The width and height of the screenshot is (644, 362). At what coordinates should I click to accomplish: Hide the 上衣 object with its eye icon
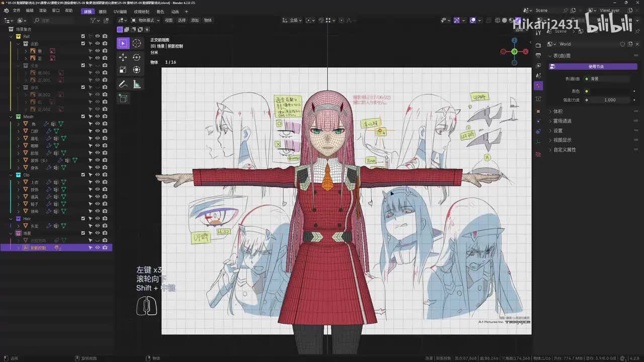click(98, 183)
